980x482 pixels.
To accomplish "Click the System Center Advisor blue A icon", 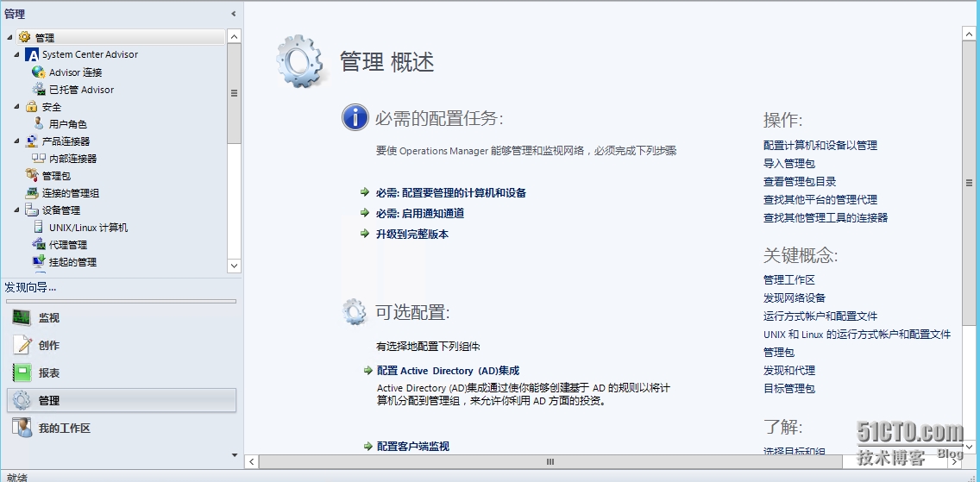I will [x=32, y=55].
